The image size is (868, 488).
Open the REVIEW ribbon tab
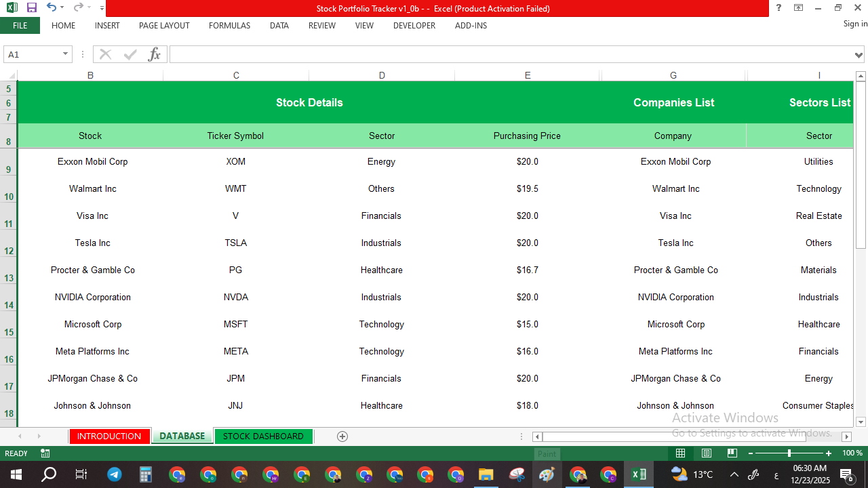click(322, 26)
